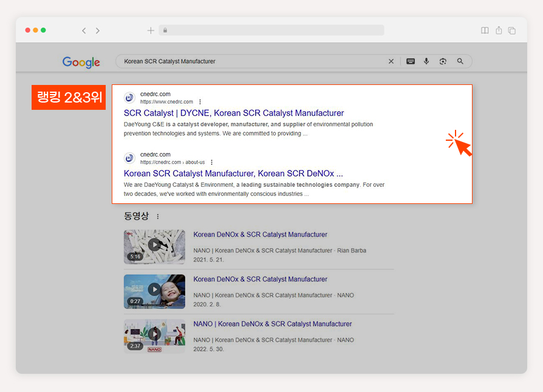
Task: Click the share icon in browser toolbar
Action: point(499,30)
